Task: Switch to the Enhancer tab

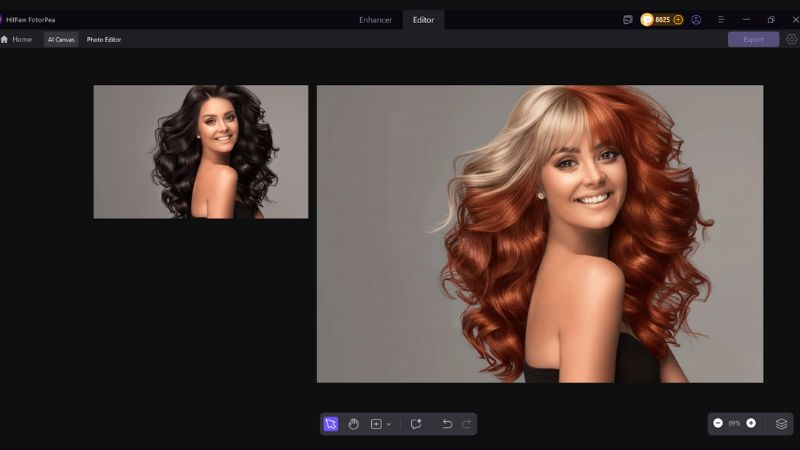Action: [376, 20]
